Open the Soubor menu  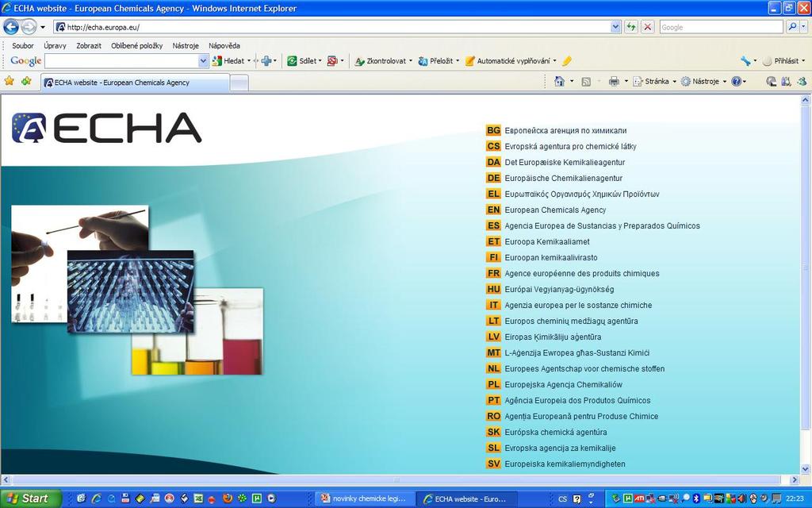click(23, 45)
